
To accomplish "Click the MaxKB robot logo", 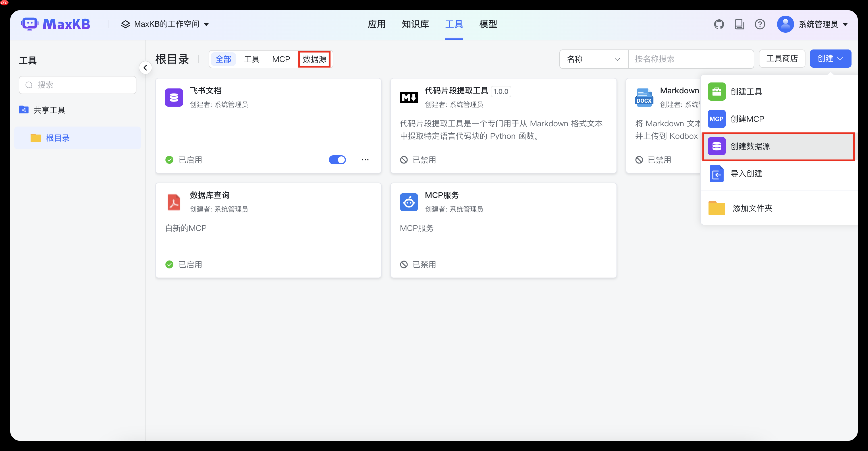I will 30,24.
